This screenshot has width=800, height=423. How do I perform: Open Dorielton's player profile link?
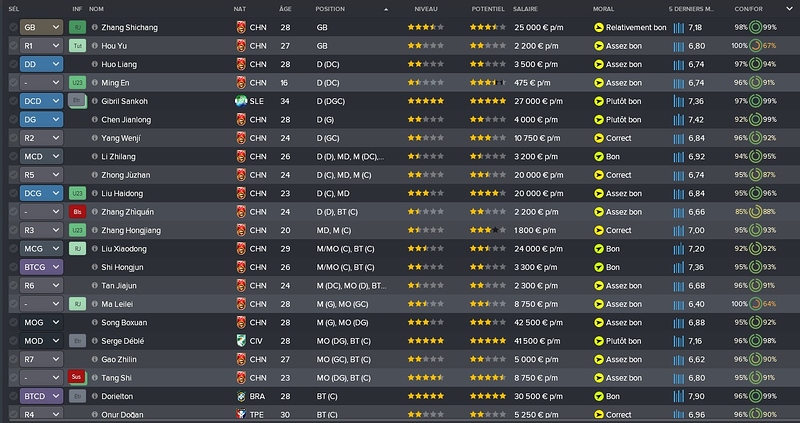pyautogui.click(x=117, y=396)
